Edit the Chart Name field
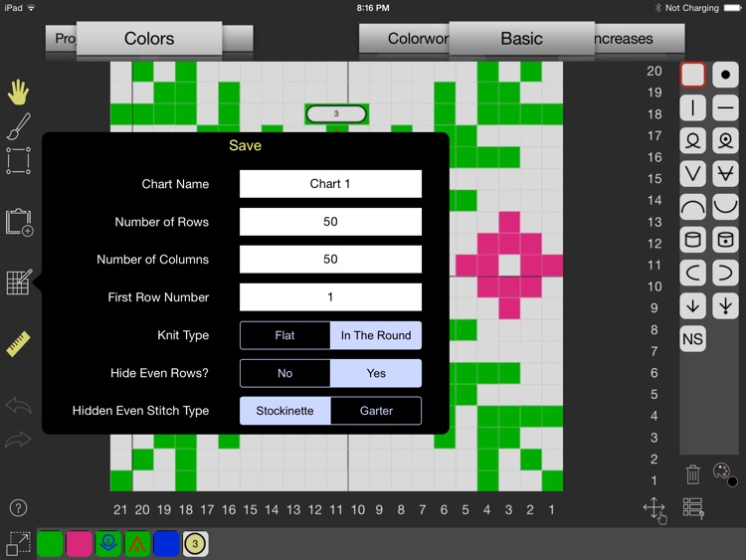The width and height of the screenshot is (746, 560). pos(330,184)
